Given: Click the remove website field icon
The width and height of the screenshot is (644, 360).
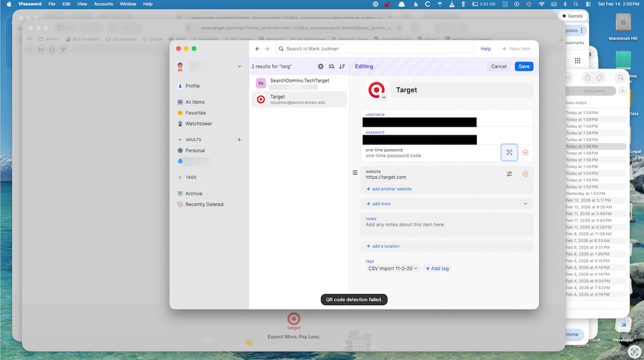Looking at the screenshot, I should (x=525, y=174).
